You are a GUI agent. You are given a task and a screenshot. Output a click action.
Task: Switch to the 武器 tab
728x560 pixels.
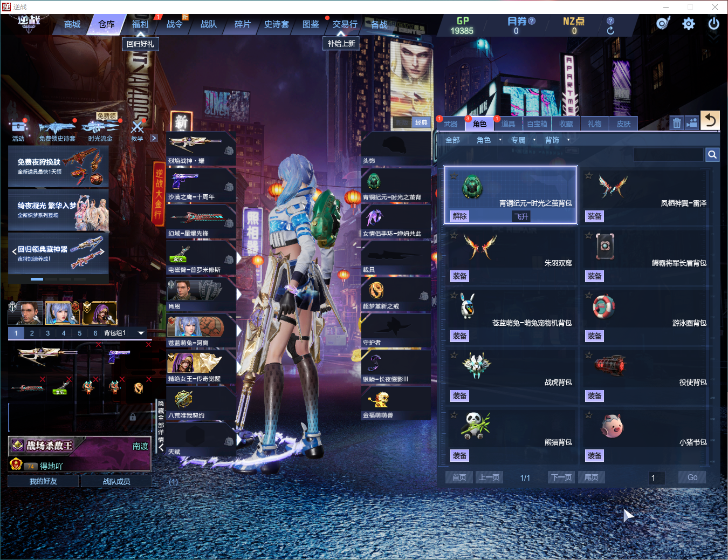pos(450,124)
